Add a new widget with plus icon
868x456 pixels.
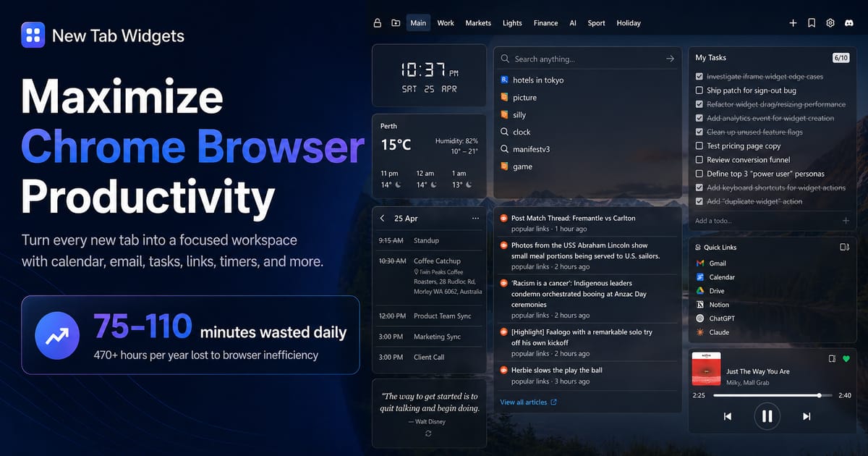[x=793, y=23]
